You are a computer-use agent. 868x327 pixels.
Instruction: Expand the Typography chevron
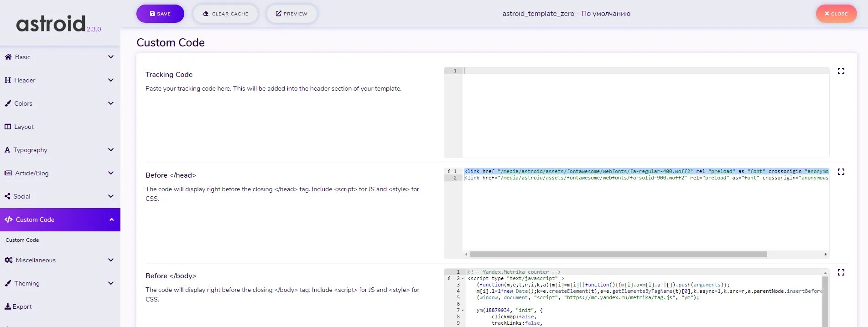click(111, 150)
